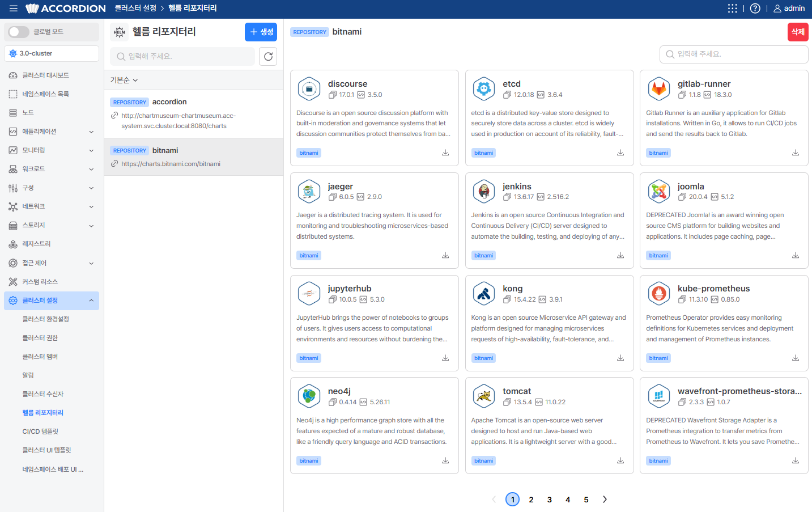Open the hamburger menu icon
This screenshot has height=512, width=812.
(14, 9)
